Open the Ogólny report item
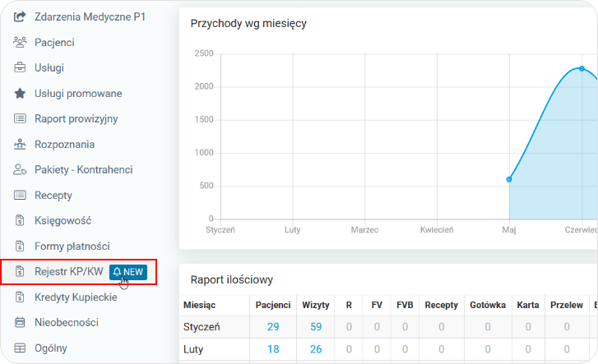598x364 pixels. [51, 348]
